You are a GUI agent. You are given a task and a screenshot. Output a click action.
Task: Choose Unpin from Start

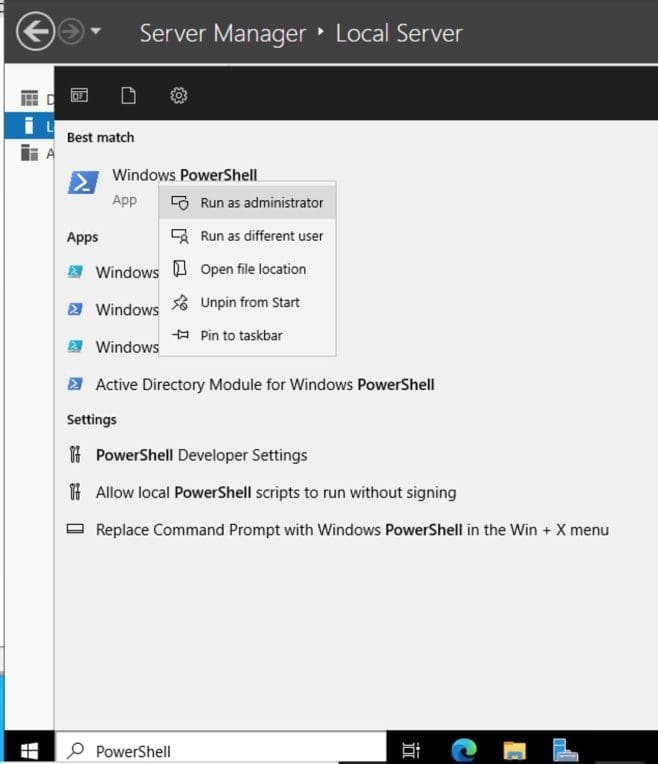(247, 302)
